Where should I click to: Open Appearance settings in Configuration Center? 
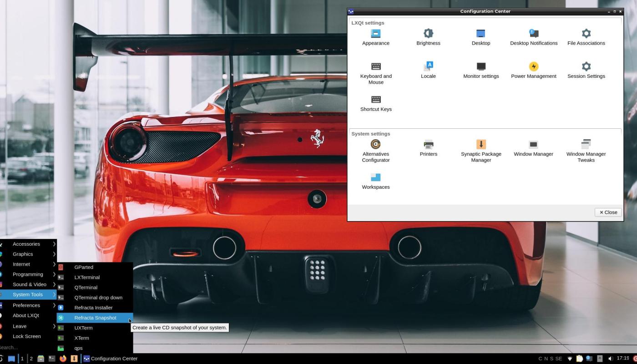375,37
